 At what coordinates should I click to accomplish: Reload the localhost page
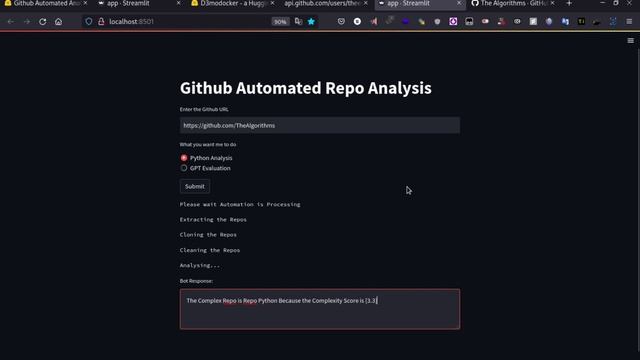[42, 22]
